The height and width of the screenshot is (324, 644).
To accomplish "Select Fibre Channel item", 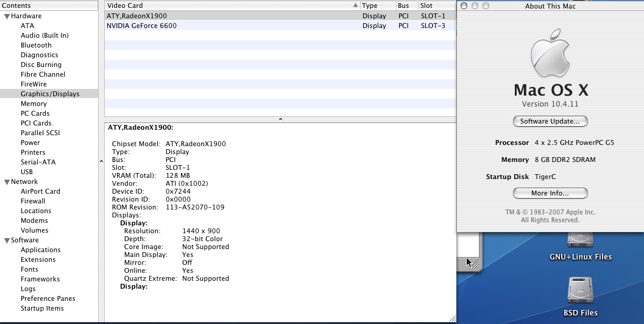I will pyautogui.click(x=43, y=74).
